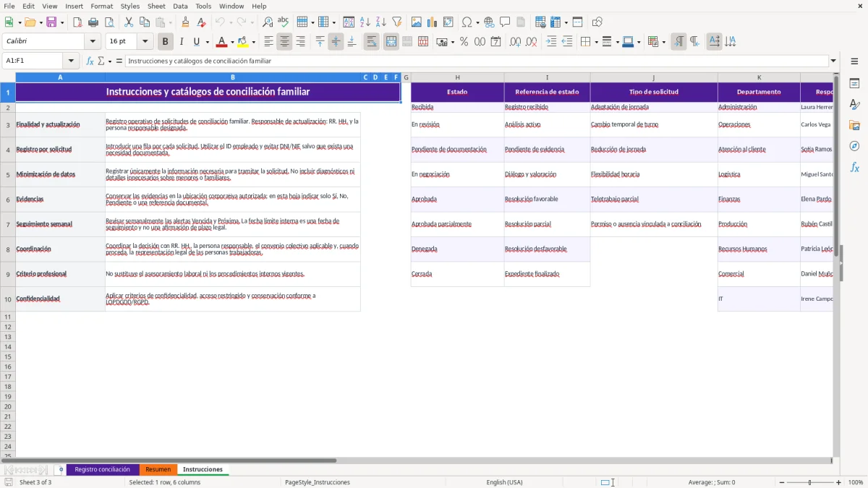
Task: Click the zoom out minus button
Action: [781, 482]
